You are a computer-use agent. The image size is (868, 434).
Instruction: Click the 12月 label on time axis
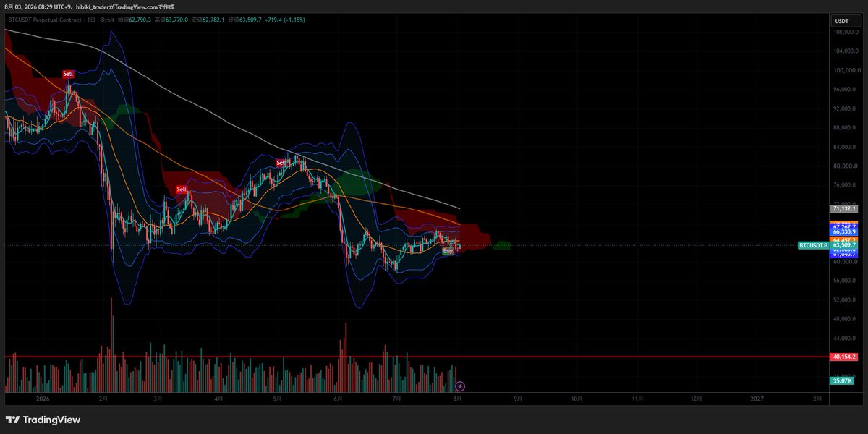695,399
